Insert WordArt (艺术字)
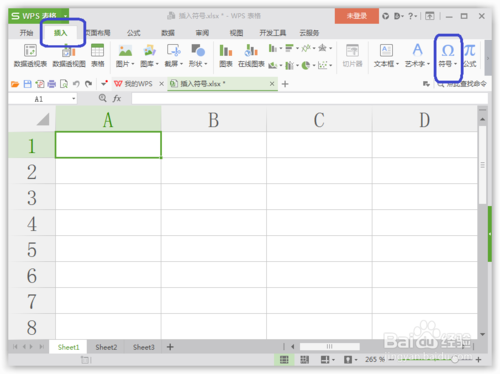Viewport: 500px width, 374px height. click(417, 55)
